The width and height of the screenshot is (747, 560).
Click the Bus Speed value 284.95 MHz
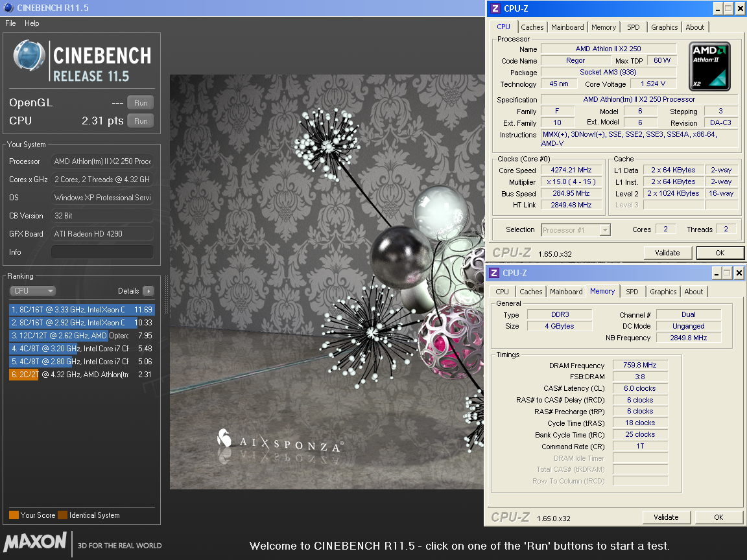[571, 193]
